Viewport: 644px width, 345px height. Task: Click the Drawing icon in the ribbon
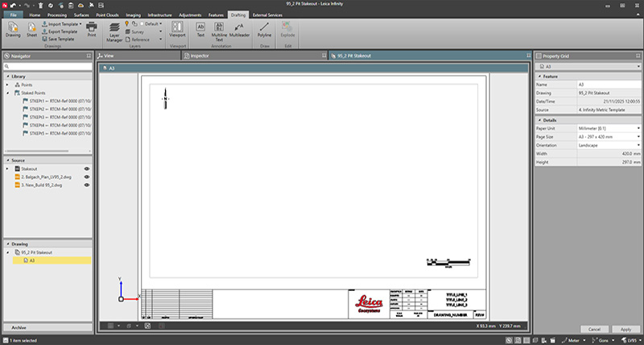[x=13, y=30]
